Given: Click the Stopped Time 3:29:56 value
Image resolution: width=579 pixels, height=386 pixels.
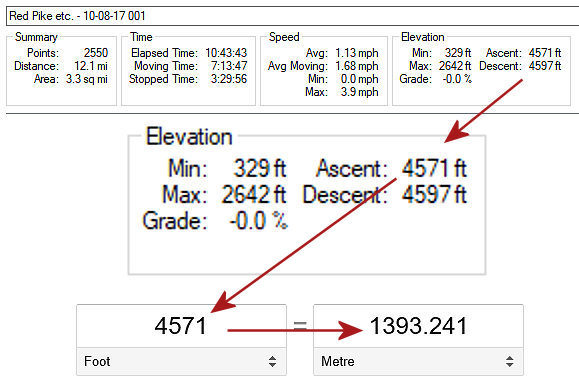Looking at the screenshot, I should [229, 79].
